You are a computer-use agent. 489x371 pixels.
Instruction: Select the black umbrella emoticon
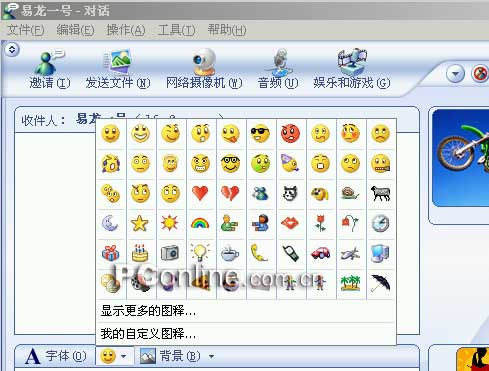[380, 283]
